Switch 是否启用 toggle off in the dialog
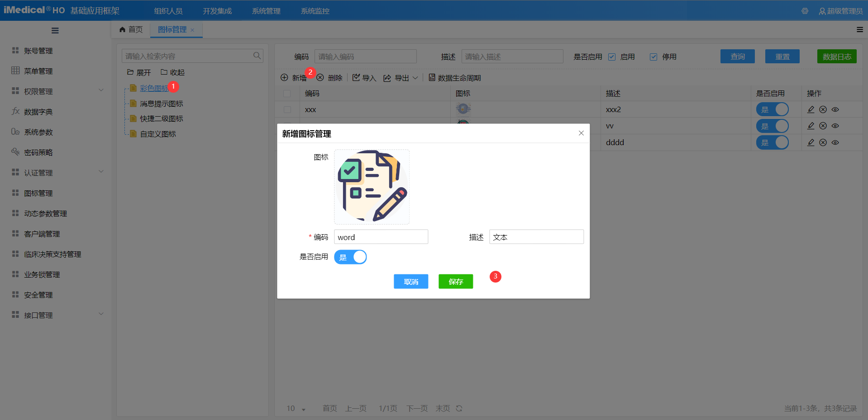Screen dimensions: 868x420 (x=350, y=257)
